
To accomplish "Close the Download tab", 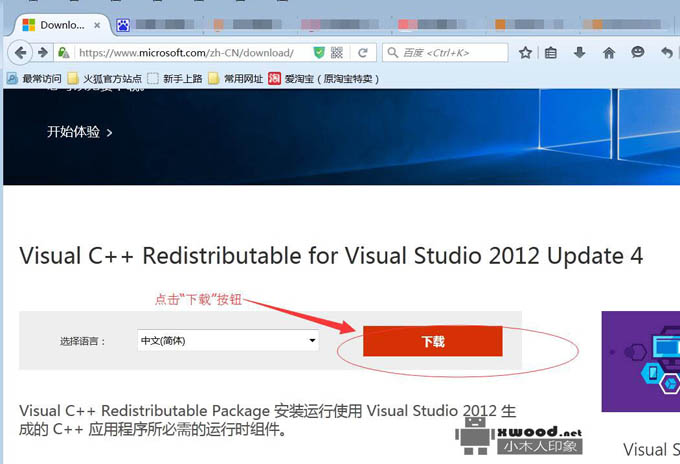I will click(x=97, y=25).
